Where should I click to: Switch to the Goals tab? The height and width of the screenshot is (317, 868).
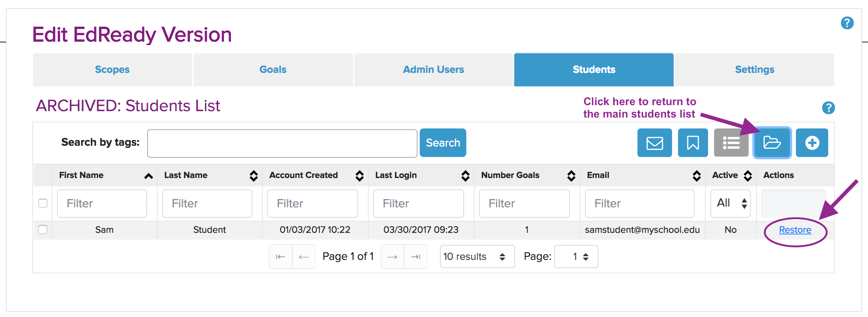click(x=273, y=69)
